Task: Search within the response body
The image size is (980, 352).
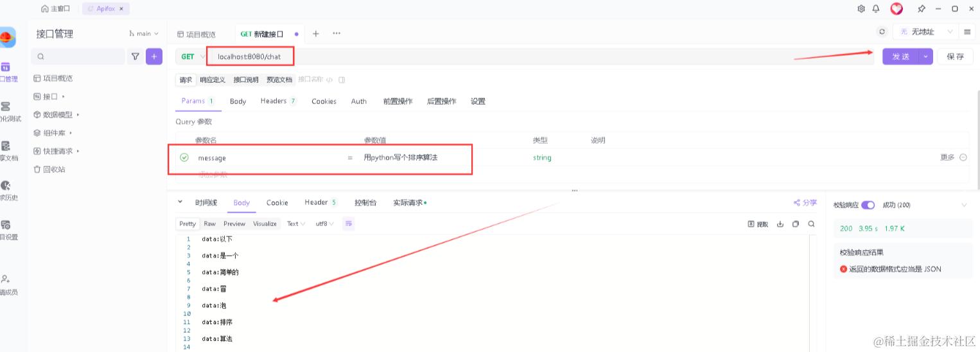Action: click(811, 224)
